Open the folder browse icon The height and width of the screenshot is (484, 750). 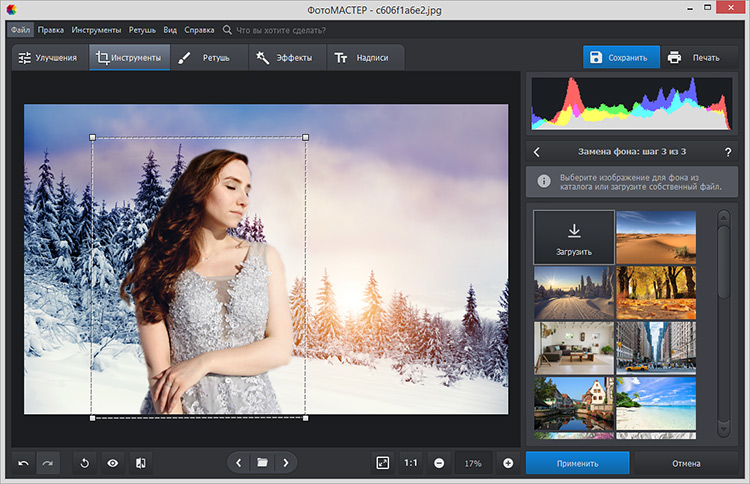coord(262,463)
